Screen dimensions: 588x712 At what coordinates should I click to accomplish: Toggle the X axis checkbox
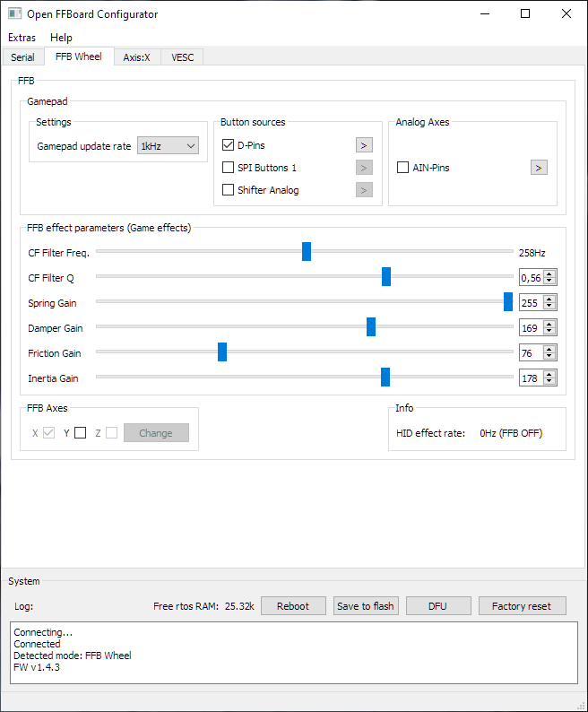click(x=48, y=433)
